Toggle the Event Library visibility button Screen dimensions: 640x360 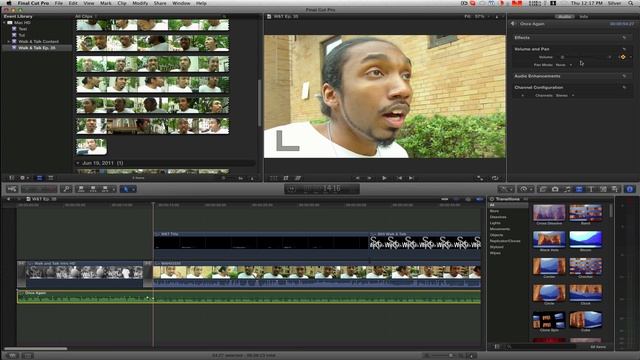tap(11, 178)
